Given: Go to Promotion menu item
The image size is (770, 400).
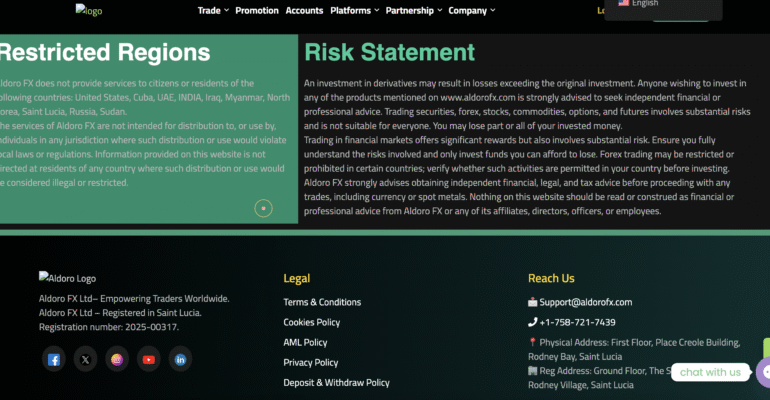Looking at the screenshot, I should click(x=257, y=11).
